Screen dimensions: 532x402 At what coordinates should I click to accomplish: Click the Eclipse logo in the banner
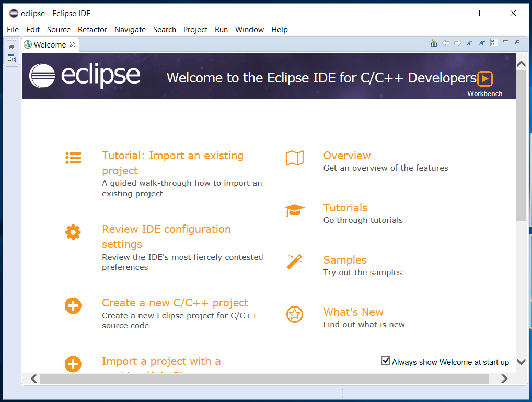tap(85, 76)
